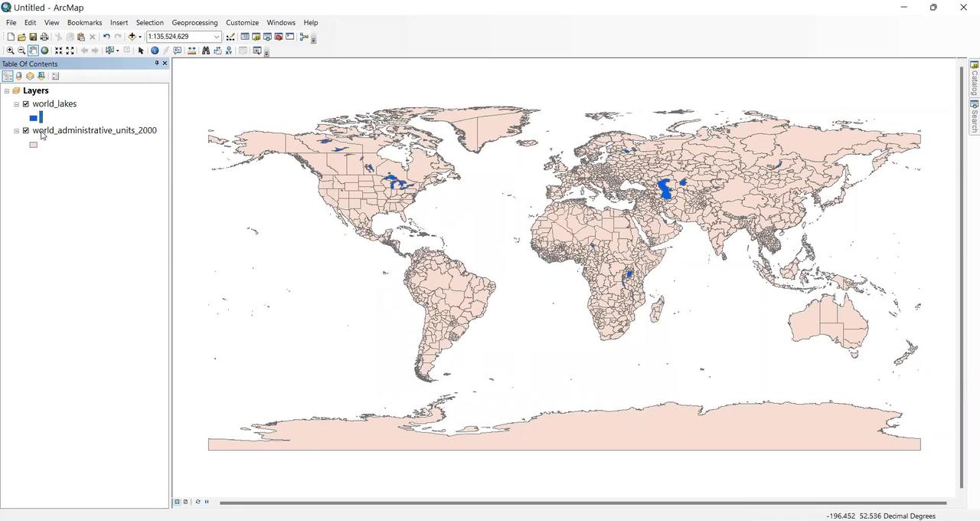This screenshot has height=521, width=980.
Task: Switch Table Of Contents to List By Source
Action: point(18,76)
